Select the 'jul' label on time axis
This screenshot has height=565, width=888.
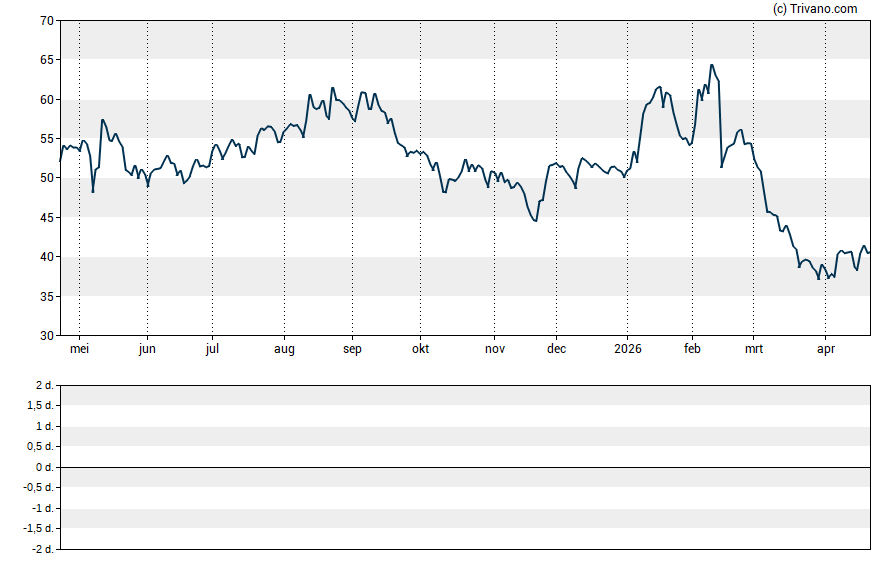pos(212,349)
